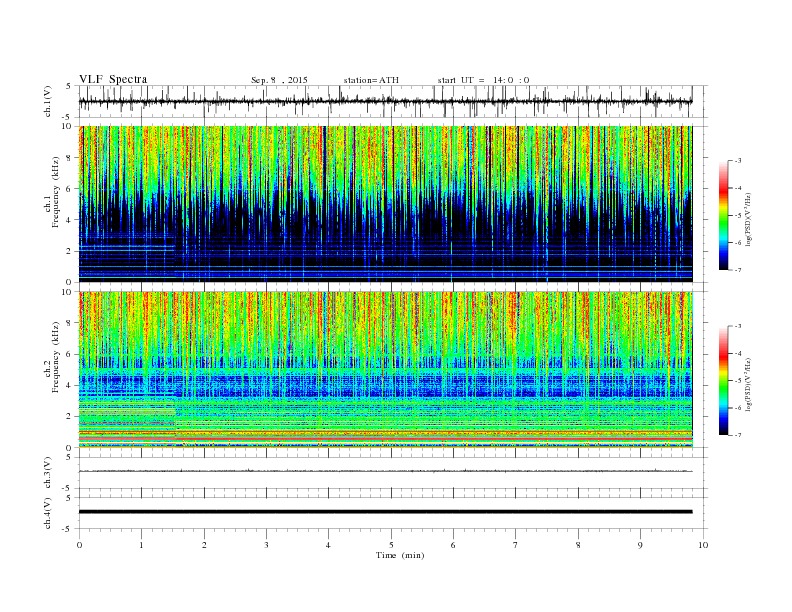This screenshot has width=792, height=612.
Task: Click the "station=ATH" header label
Action: click(371, 80)
